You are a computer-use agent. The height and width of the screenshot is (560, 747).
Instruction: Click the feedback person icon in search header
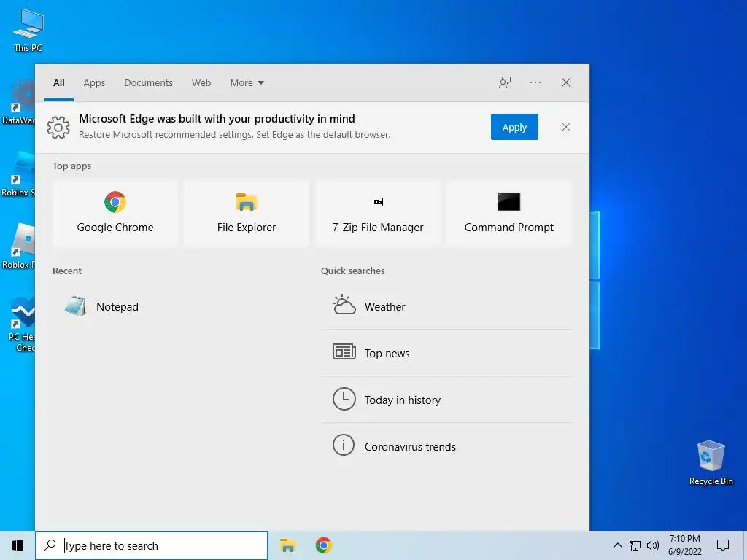click(x=505, y=82)
